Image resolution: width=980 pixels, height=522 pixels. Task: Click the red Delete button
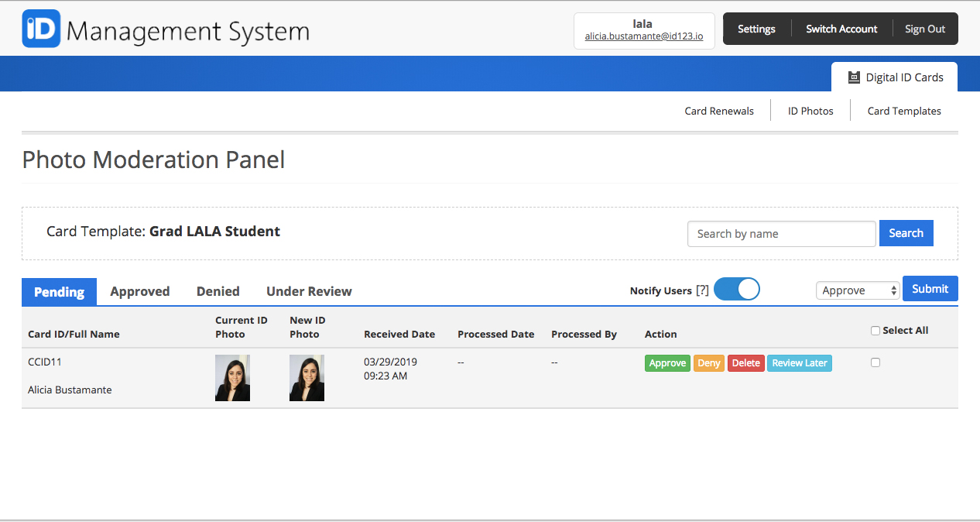tap(746, 363)
